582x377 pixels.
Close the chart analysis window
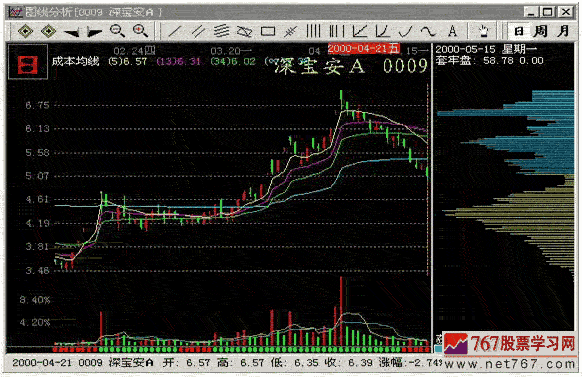click(565, 12)
